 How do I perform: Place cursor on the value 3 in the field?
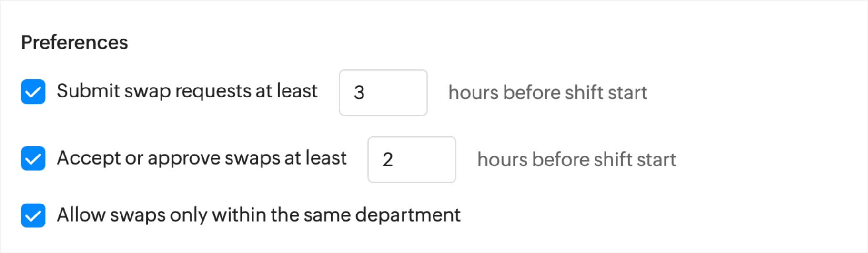tap(359, 93)
